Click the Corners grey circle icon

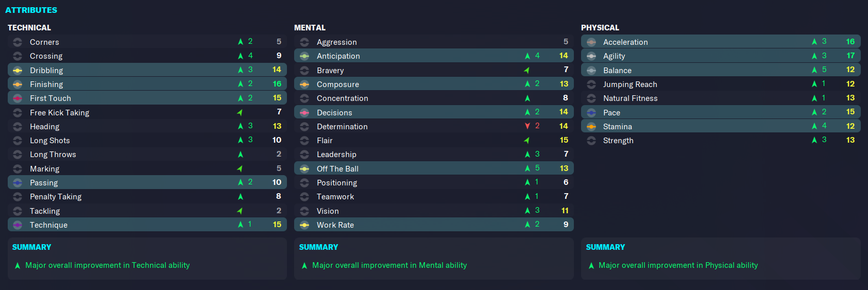pos(18,42)
